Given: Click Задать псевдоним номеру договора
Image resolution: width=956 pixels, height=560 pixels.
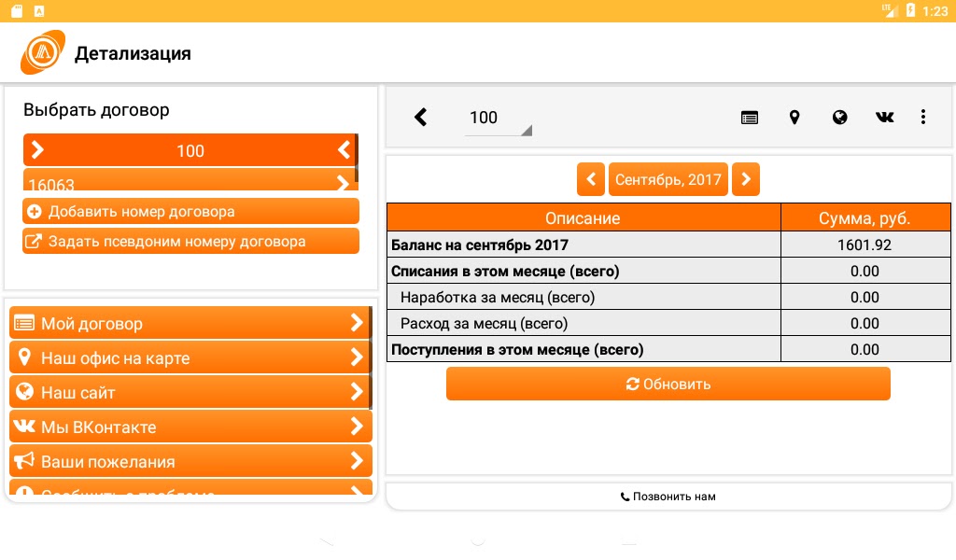Looking at the screenshot, I should 190,241.
